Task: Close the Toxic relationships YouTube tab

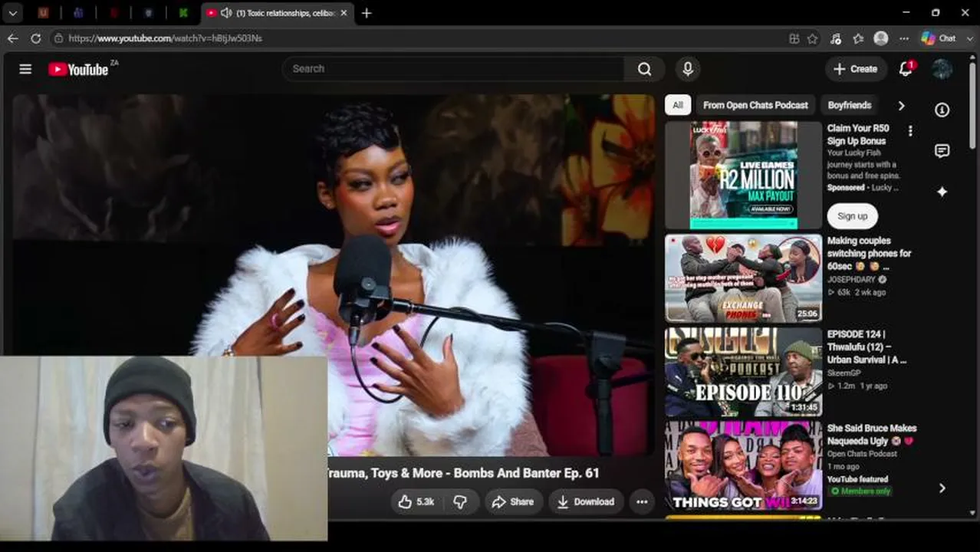Action: (344, 13)
